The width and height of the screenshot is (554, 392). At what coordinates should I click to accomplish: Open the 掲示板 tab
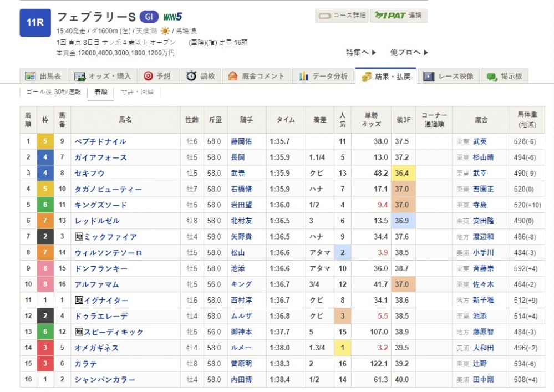coord(505,76)
